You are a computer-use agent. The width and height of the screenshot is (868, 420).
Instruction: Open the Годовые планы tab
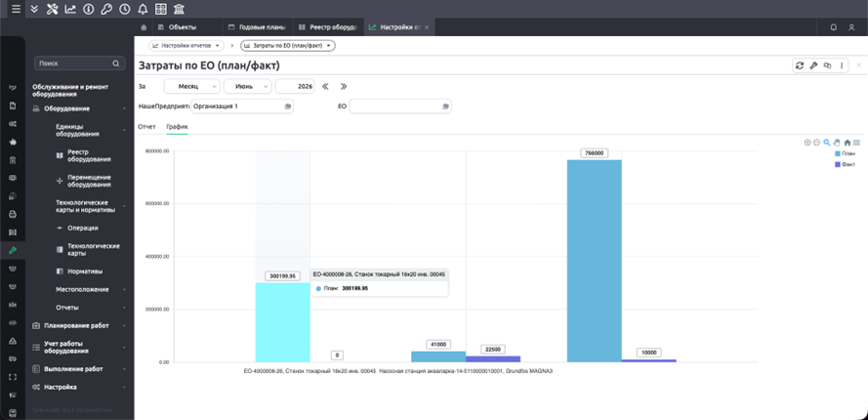(x=258, y=27)
